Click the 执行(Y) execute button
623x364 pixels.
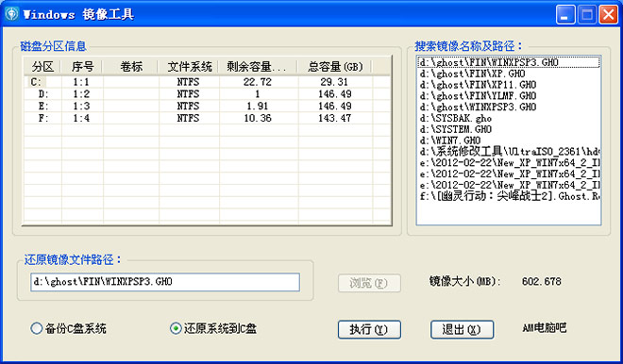[x=369, y=329]
